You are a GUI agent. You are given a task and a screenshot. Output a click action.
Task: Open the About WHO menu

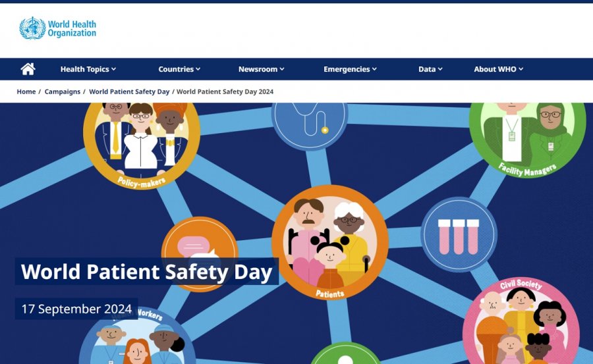pos(499,69)
